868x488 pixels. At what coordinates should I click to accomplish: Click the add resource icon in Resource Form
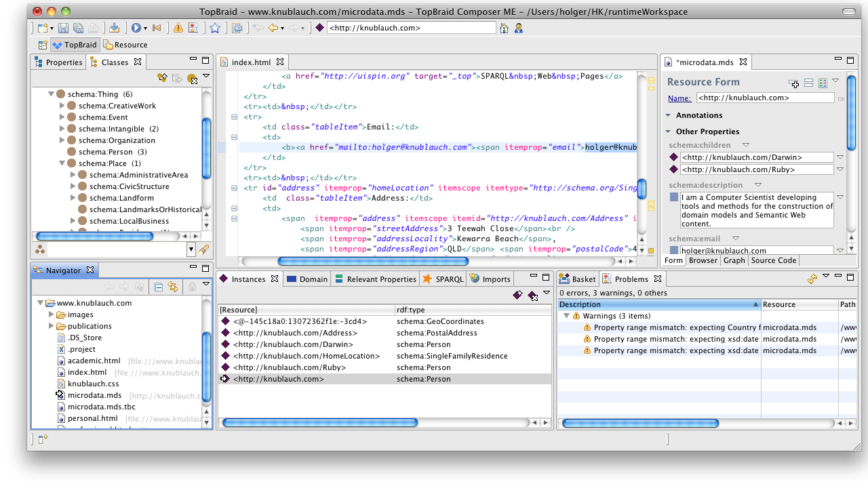pos(795,84)
